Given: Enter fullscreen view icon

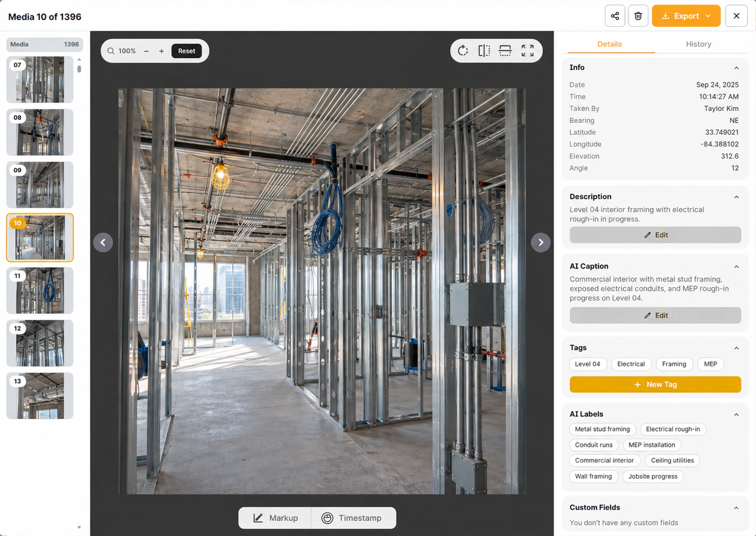Looking at the screenshot, I should 528,51.
